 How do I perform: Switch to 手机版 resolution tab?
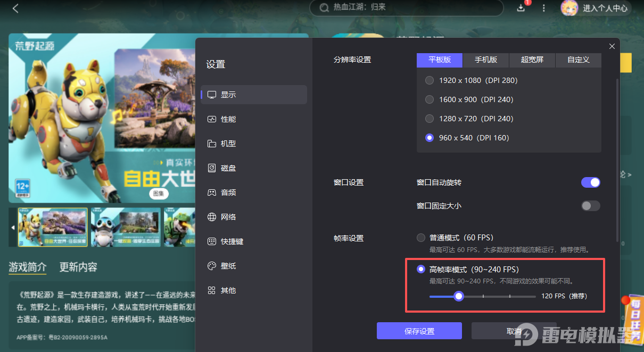tap(486, 60)
